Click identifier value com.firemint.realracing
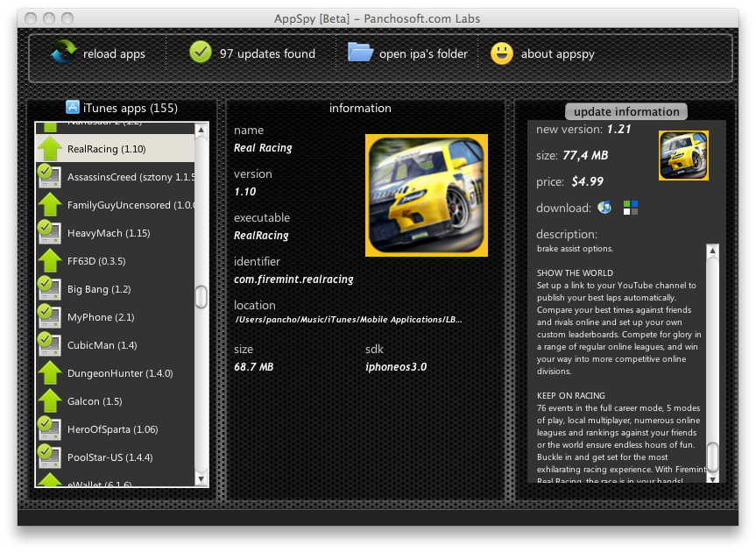This screenshot has height=552, width=756. tap(293, 280)
